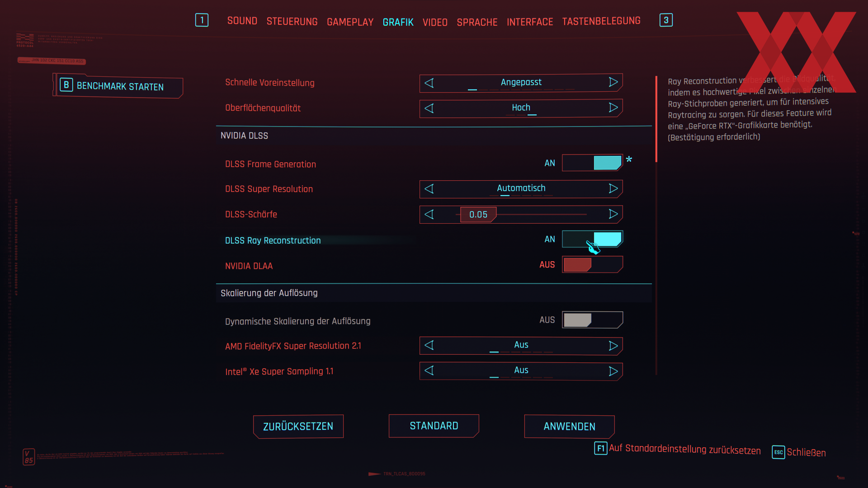Click the left arrow of Intel Xe Super Sampling
Image resolution: width=868 pixels, height=488 pixels.
(429, 371)
